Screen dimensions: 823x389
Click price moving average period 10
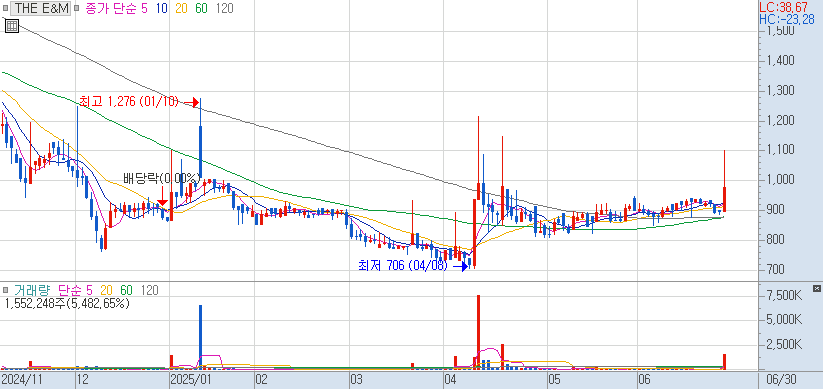click(162, 8)
